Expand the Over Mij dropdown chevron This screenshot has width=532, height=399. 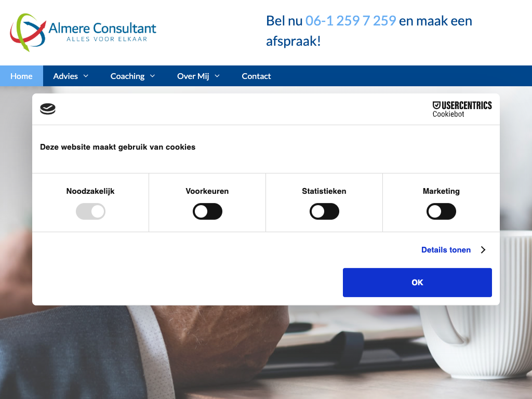[x=217, y=76]
